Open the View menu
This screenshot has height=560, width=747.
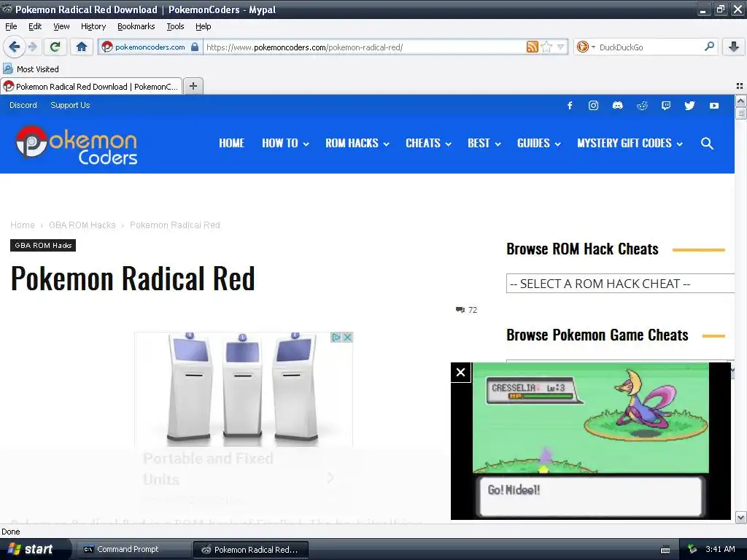tap(61, 26)
